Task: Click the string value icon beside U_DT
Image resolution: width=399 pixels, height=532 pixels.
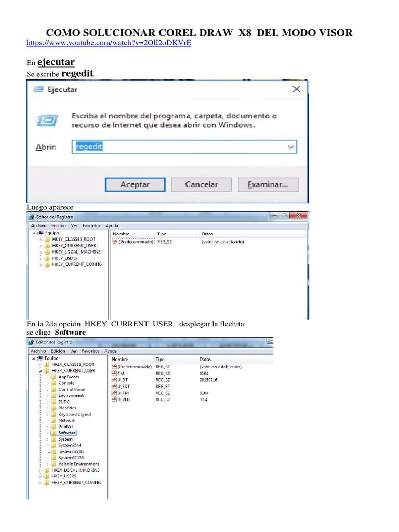Action: click(114, 380)
